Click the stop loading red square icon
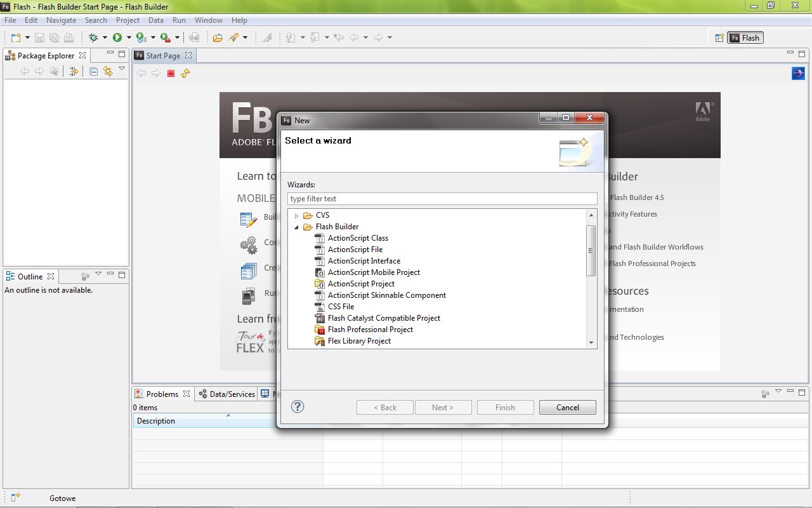 coord(171,74)
